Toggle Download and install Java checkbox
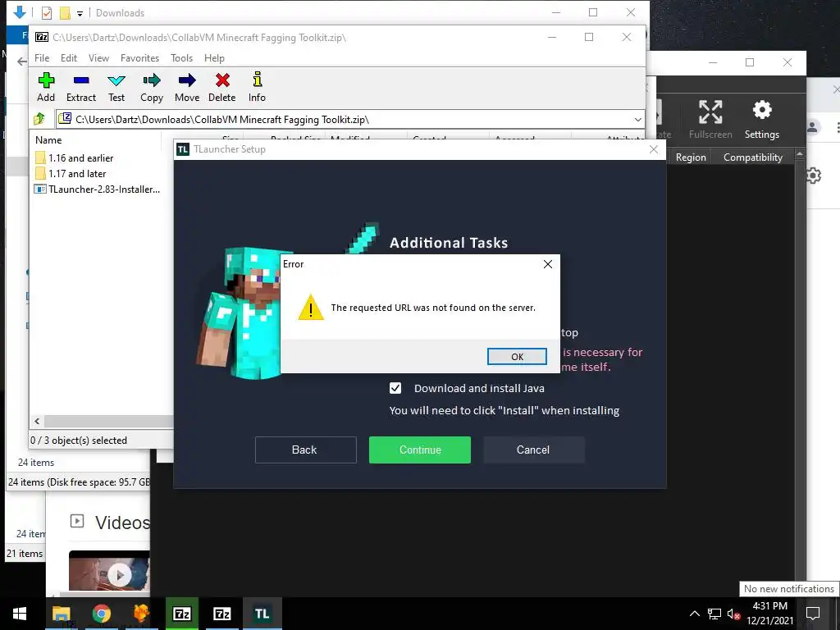The image size is (840, 630). (x=395, y=388)
